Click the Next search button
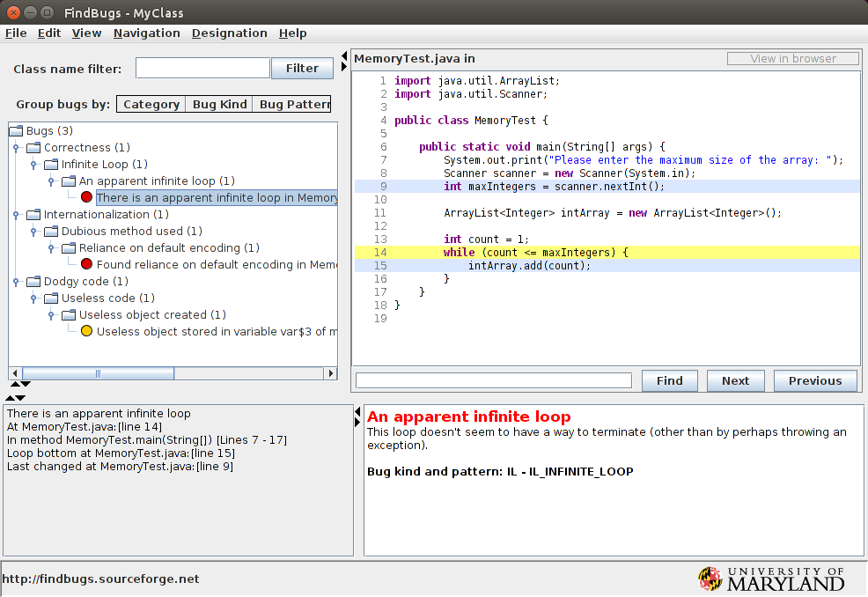 735,380
